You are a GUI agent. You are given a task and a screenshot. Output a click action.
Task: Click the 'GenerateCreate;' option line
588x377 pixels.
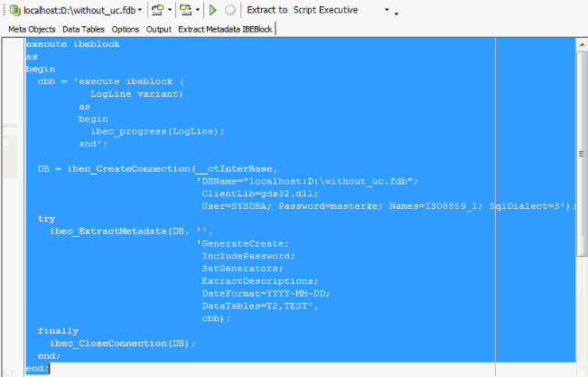(x=243, y=244)
